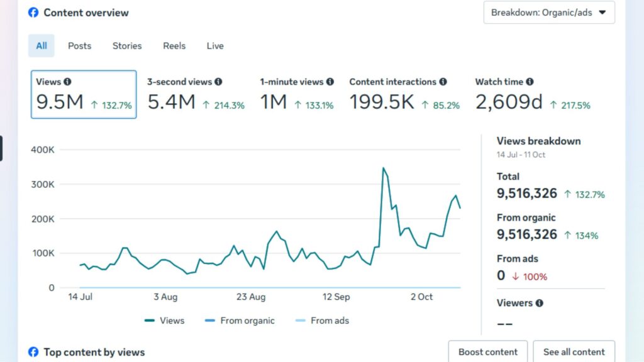Open the Reels tab
Screen dimensions: 644x362
tap(174, 46)
